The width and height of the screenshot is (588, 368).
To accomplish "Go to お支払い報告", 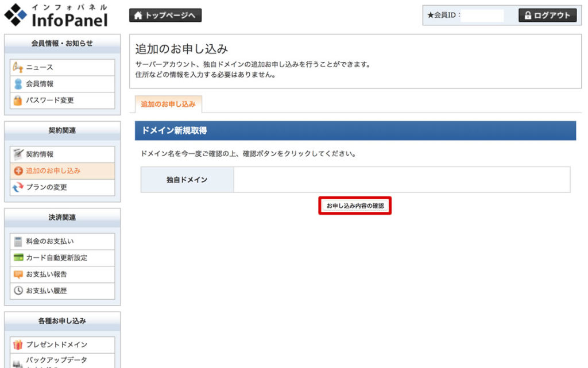I will click(62, 274).
